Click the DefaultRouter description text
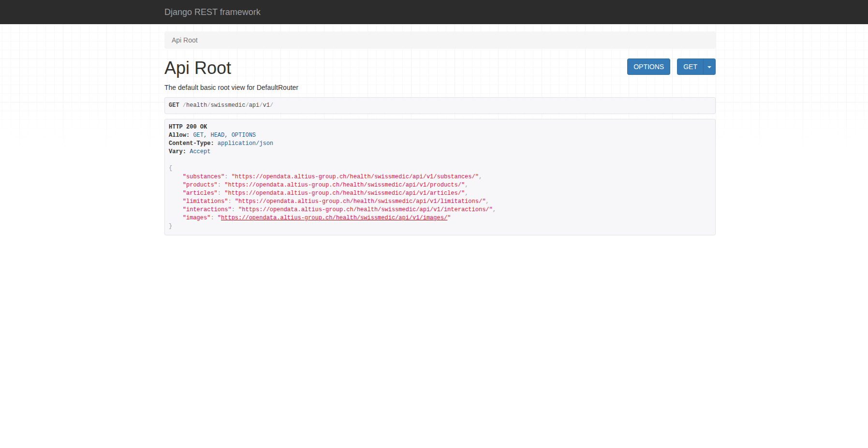The image size is (868, 448). (231, 87)
